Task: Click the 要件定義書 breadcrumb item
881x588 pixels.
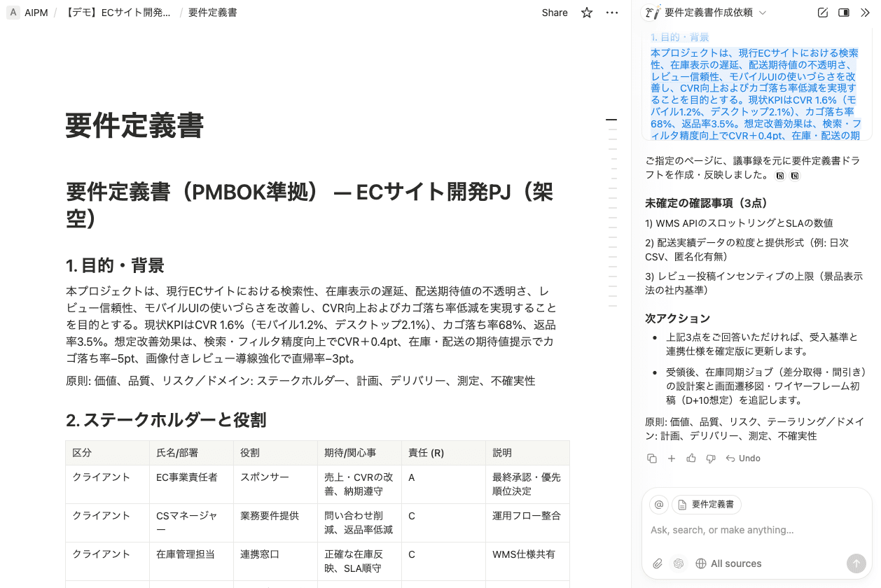Action: (213, 13)
